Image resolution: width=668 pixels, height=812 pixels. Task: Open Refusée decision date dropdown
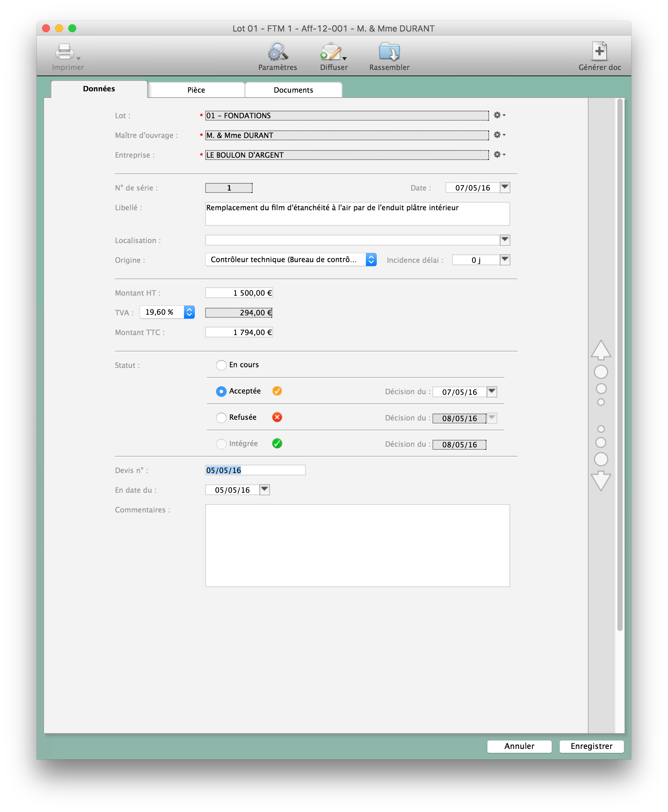[492, 418]
